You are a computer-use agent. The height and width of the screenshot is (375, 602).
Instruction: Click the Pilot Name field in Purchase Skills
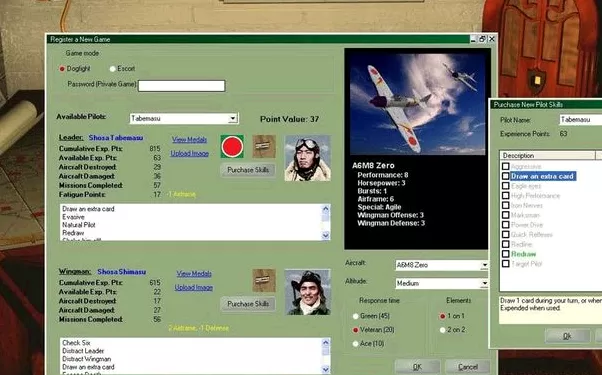coord(580,120)
